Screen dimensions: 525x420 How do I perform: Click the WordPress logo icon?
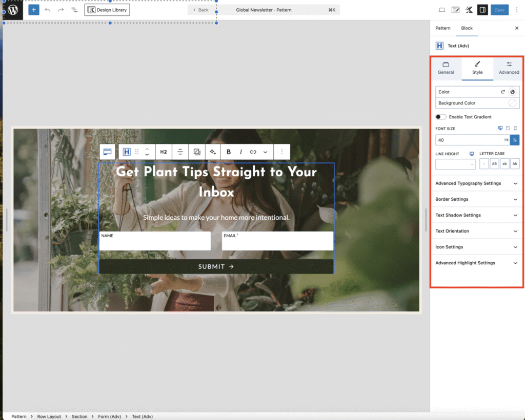[13, 10]
